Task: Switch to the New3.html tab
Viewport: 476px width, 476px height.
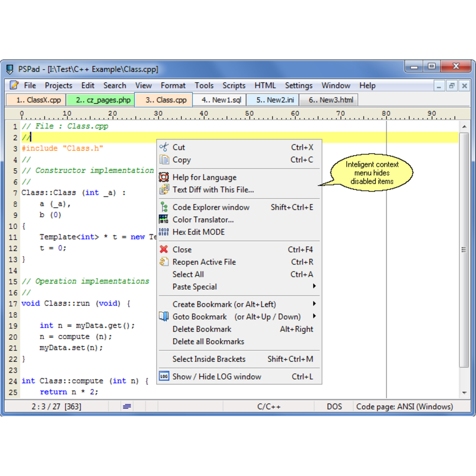Action: click(x=328, y=100)
